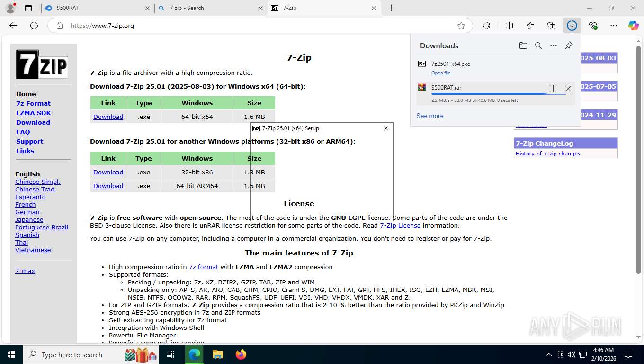
Task: Open the Favorites list icon
Action: pos(530,26)
